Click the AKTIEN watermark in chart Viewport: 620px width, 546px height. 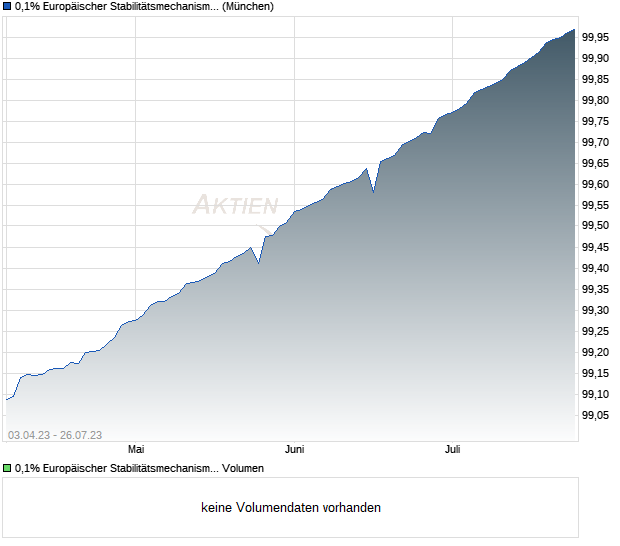[x=235, y=205]
